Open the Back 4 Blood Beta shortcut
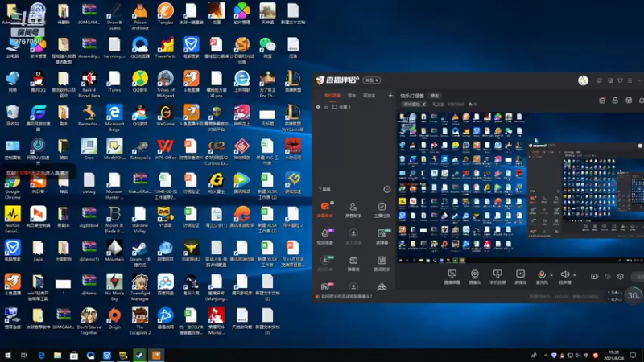The width and height of the screenshot is (644, 362). (x=89, y=84)
